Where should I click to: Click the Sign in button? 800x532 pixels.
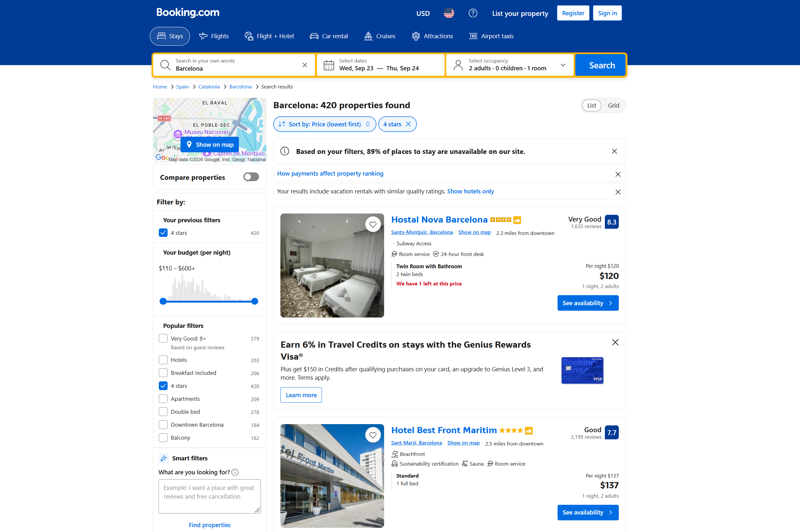[x=607, y=13]
